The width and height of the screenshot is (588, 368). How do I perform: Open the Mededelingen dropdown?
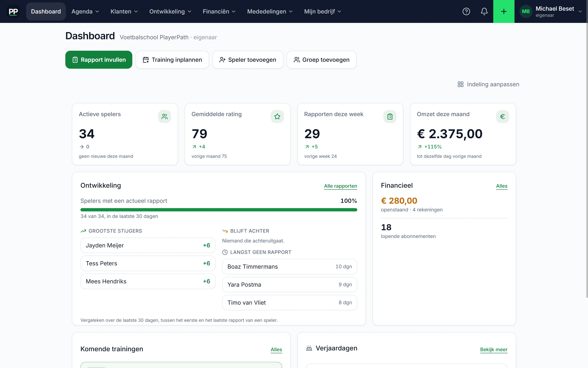270,11
